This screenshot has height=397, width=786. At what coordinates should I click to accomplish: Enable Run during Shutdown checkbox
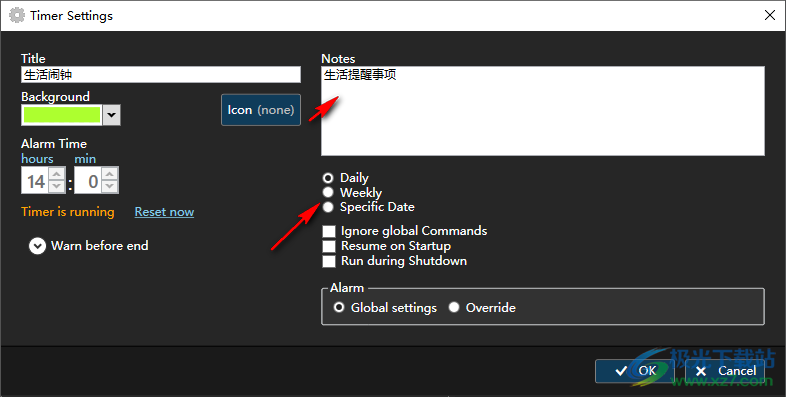click(329, 261)
